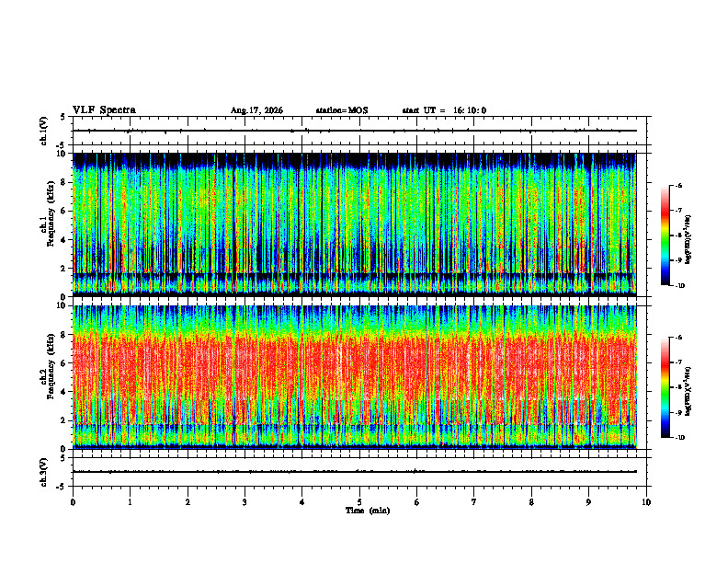Click the 2 minute tick on time axis
Screen dimensions: 728x563
point(188,502)
